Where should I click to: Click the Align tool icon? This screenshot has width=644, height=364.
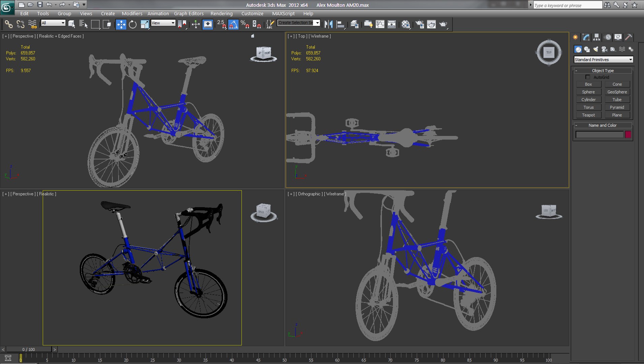click(x=341, y=24)
